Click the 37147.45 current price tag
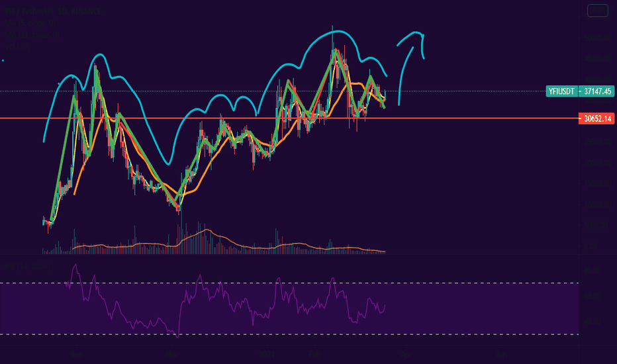The height and width of the screenshot is (364, 617). coord(597,91)
